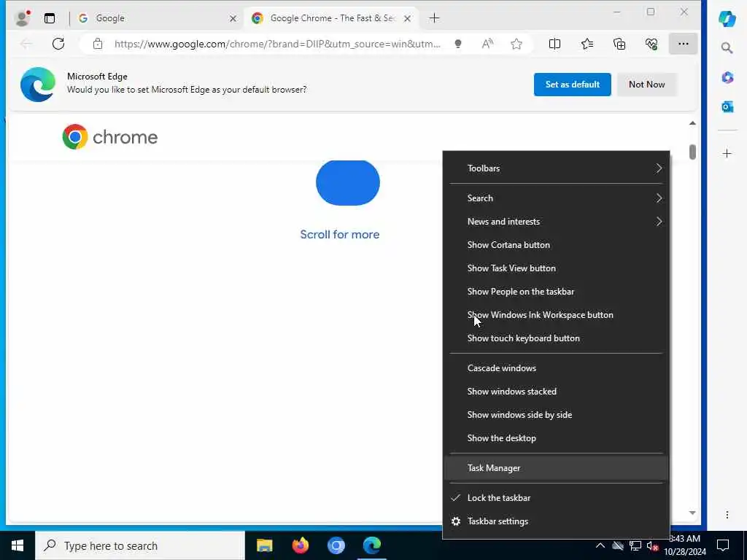Click page scrollbar down arrow
Screen dimensions: 747x560
pos(692,513)
